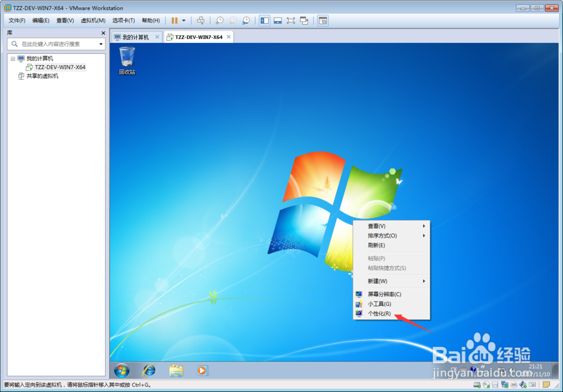Enter full screen mode

[x=291, y=20]
